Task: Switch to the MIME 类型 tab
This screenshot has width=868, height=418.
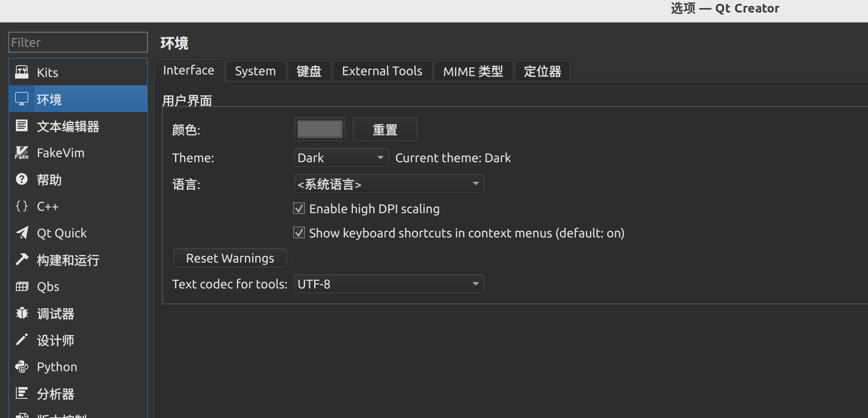Action: click(473, 71)
